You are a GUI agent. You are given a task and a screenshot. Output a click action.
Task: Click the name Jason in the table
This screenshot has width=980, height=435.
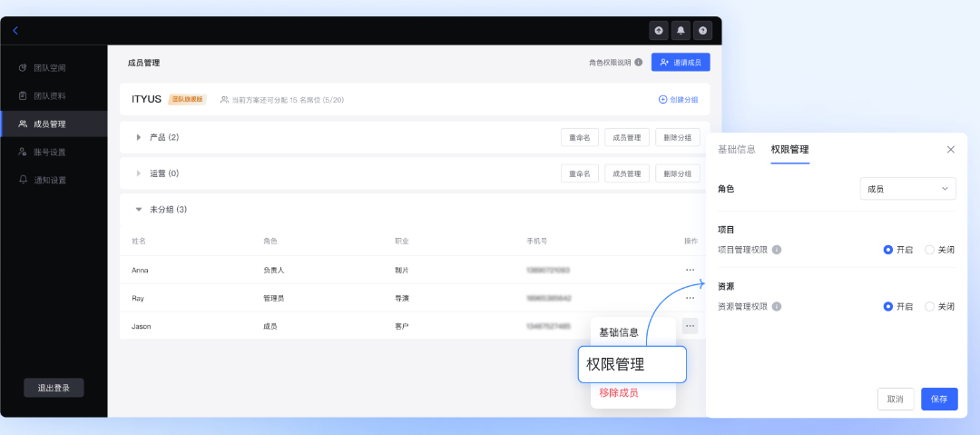[x=142, y=326]
